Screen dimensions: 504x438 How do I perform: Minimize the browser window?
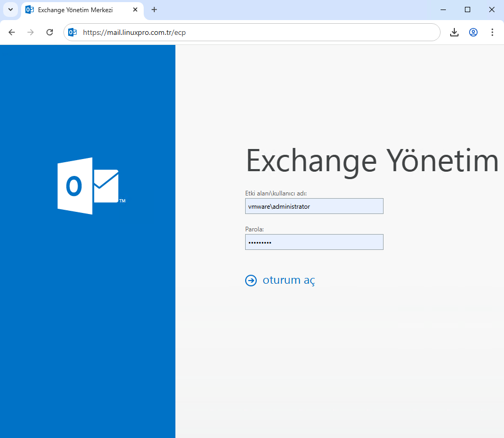pos(443,10)
